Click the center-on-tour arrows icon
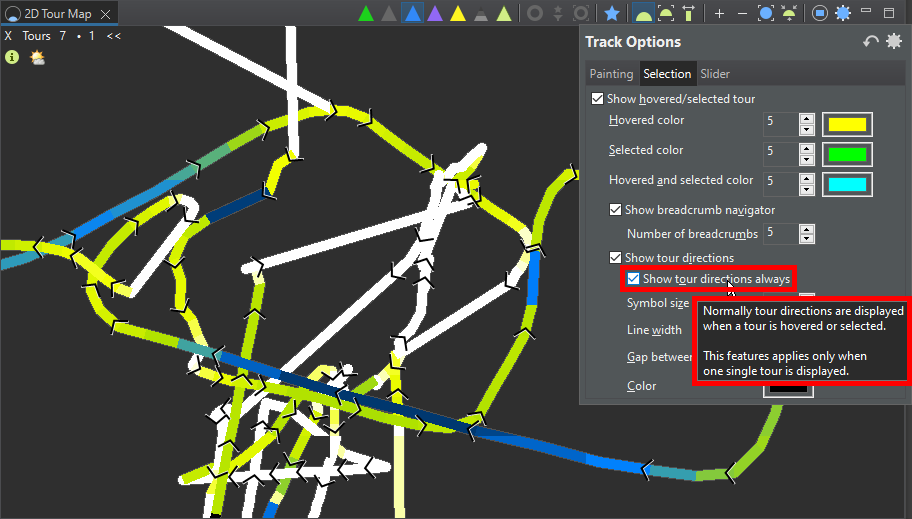 789,13
